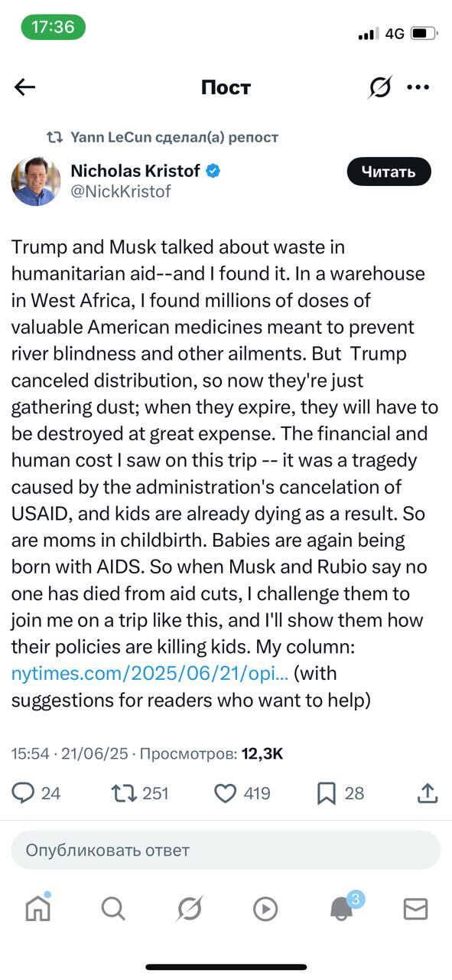Open the Grok icon in the header
Screen dimensions: 452x980
point(379,87)
